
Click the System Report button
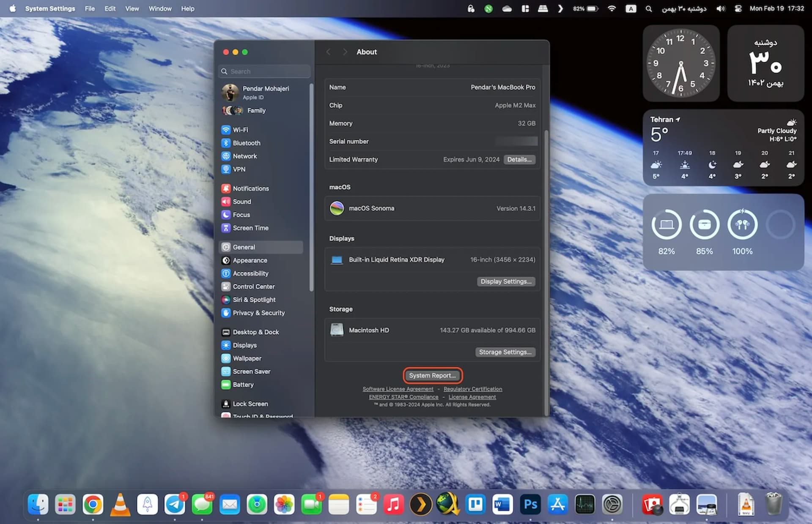pyautogui.click(x=432, y=375)
